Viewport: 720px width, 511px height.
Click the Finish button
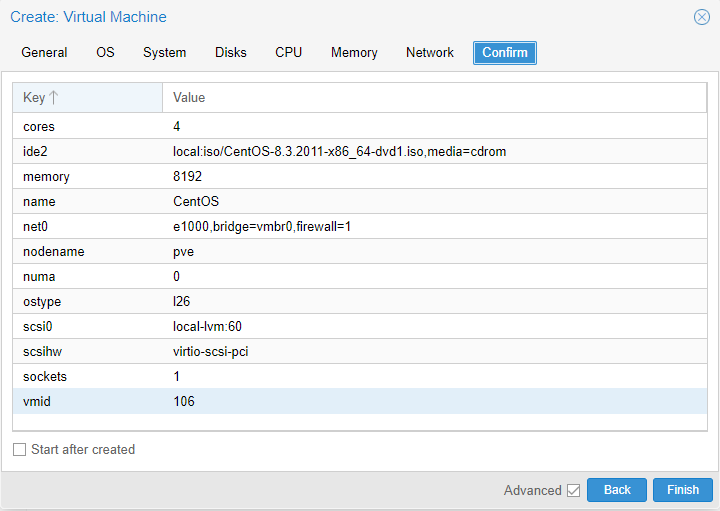pos(683,490)
